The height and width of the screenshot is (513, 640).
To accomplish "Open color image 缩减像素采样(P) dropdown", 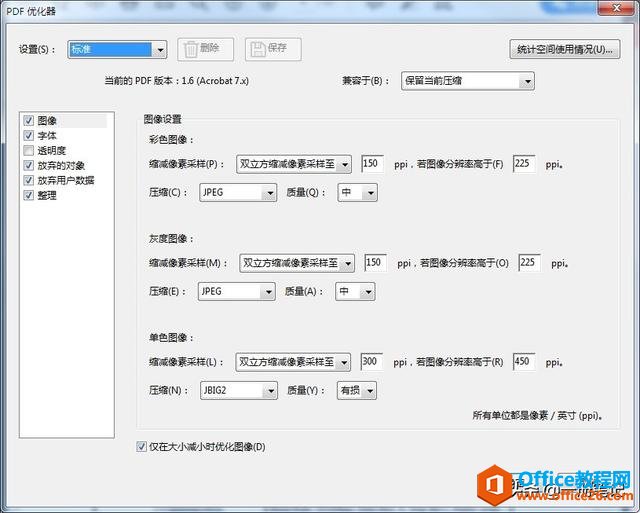I will pyautogui.click(x=294, y=164).
